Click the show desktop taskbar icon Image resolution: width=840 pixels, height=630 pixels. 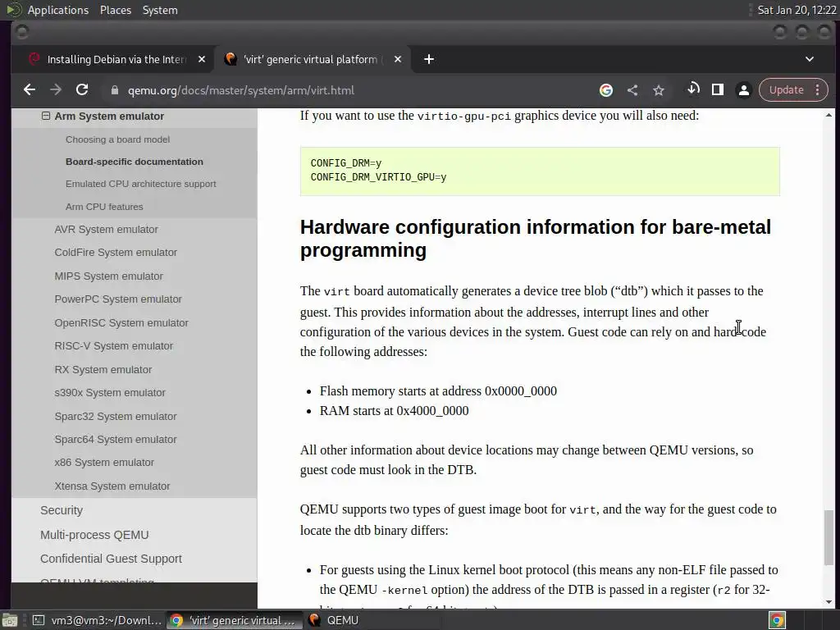point(10,620)
